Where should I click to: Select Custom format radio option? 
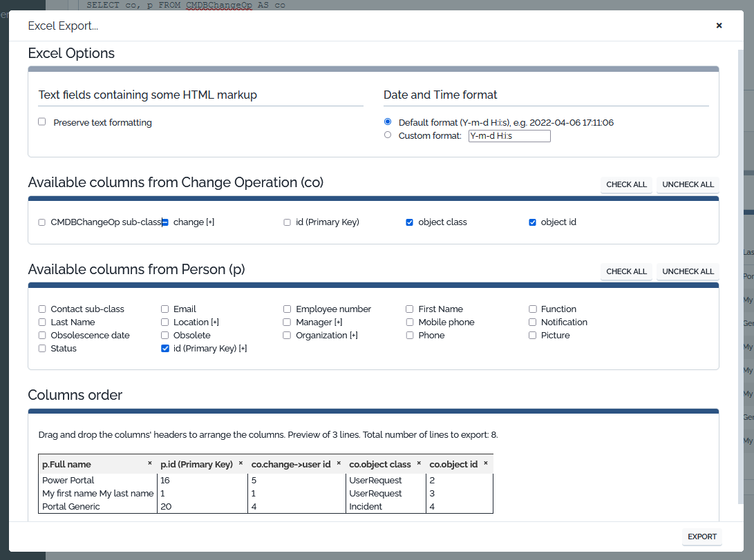[388, 135]
